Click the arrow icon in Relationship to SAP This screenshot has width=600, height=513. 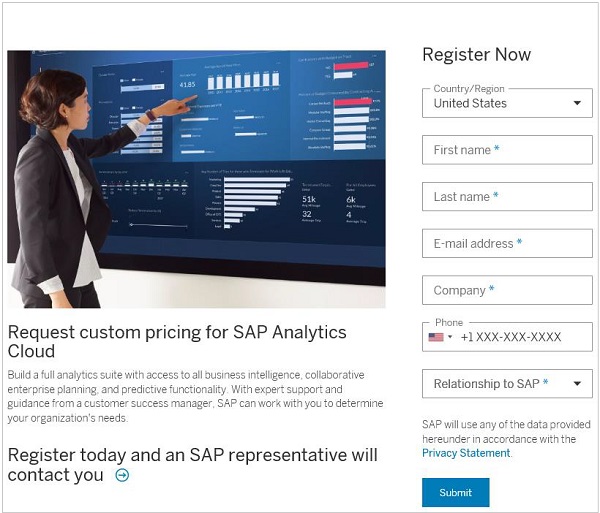pos(577,384)
